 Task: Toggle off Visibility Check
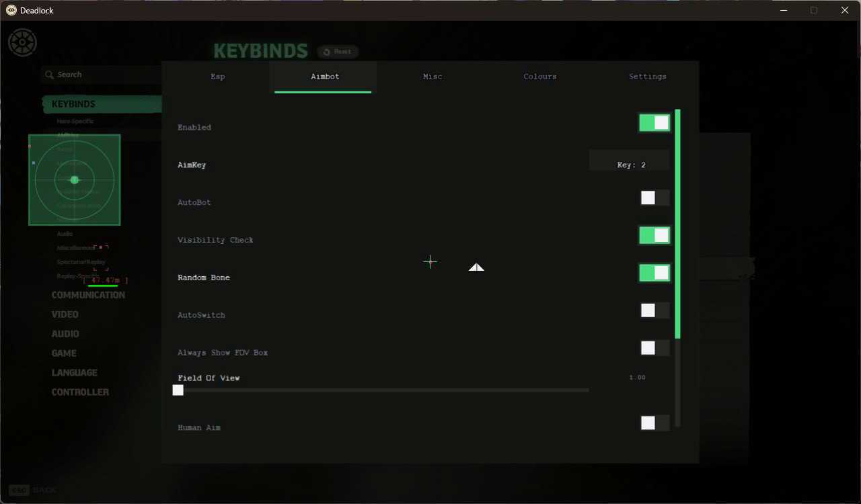[x=654, y=235]
